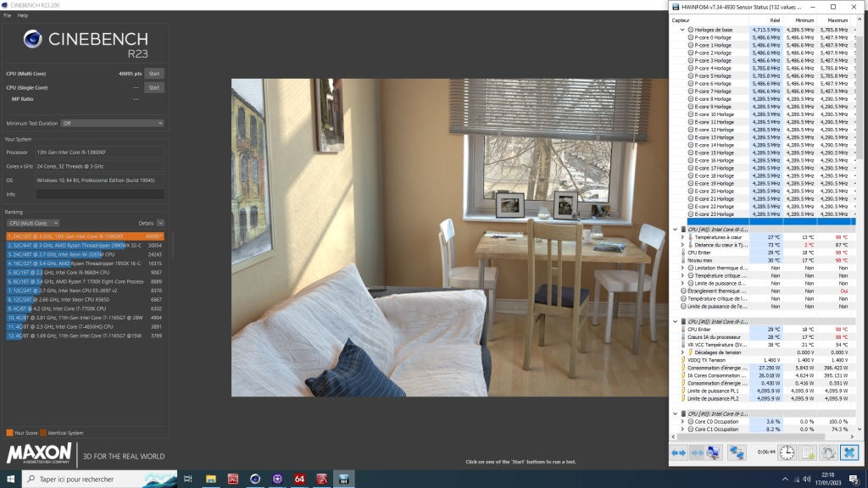
Task: Open the File menu in Cinebench
Action: click(x=7, y=15)
